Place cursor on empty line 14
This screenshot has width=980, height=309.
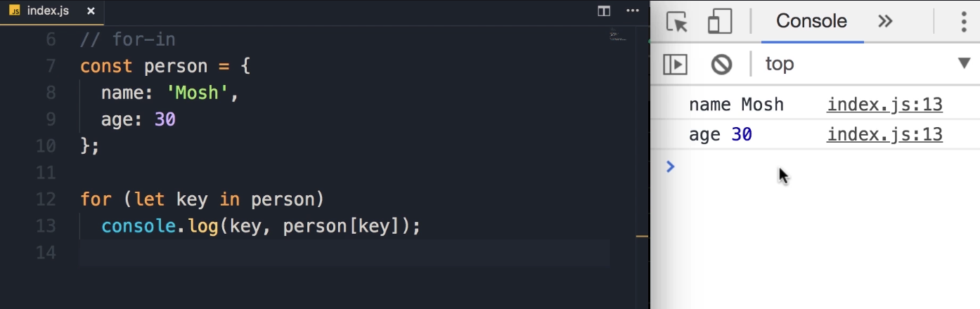[x=281, y=253]
